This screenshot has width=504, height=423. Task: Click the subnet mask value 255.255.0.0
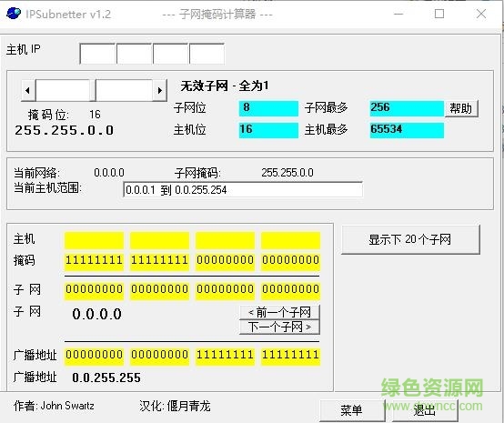coord(287,173)
